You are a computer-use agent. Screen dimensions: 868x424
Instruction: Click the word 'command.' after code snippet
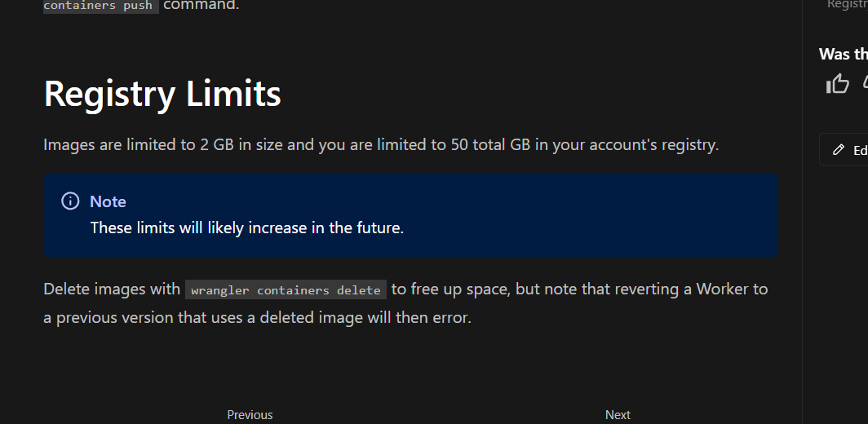coord(201,6)
